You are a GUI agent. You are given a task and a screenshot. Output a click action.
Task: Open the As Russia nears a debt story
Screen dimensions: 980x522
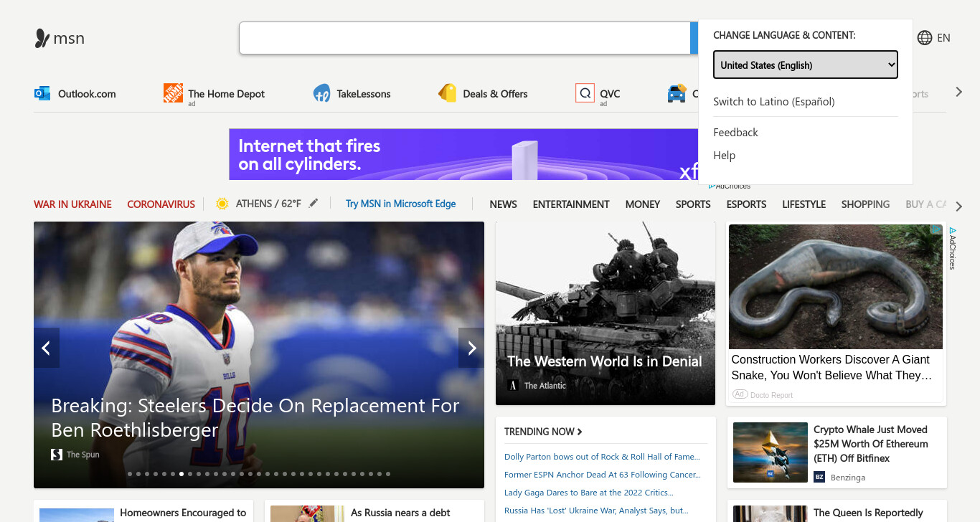[x=400, y=513]
